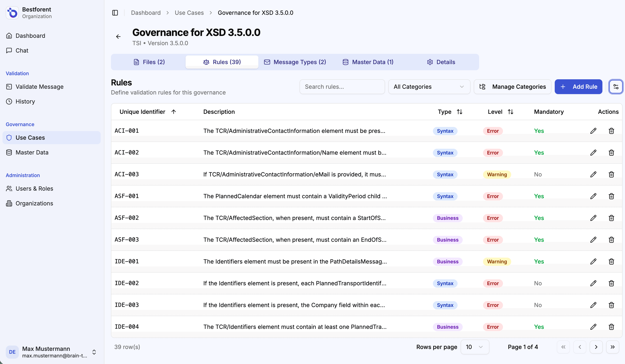
Task: Delete rule ACI-003 via the trash icon
Action: pyautogui.click(x=611, y=175)
